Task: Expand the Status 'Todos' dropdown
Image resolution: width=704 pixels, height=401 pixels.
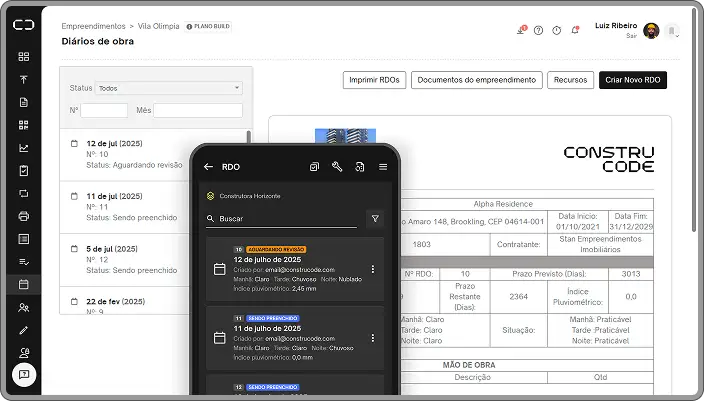Action: point(168,88)
